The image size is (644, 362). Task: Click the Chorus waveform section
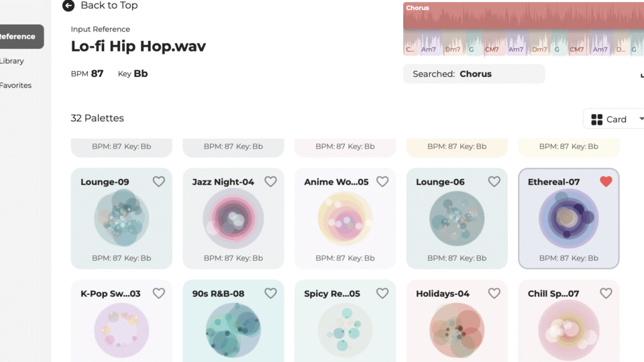tap(523, 15)
